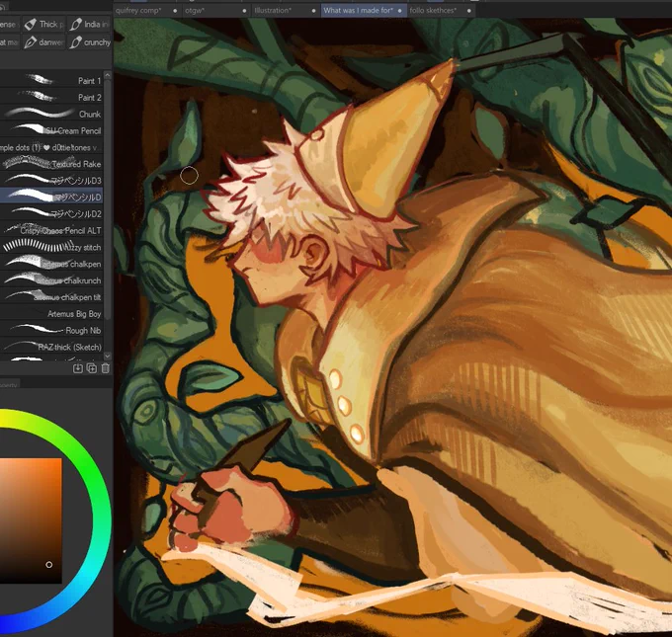672x637 pixels.
Task: Select the マジペンシルD3 brush
Action: pyautogui.click(x=51, y=181)
